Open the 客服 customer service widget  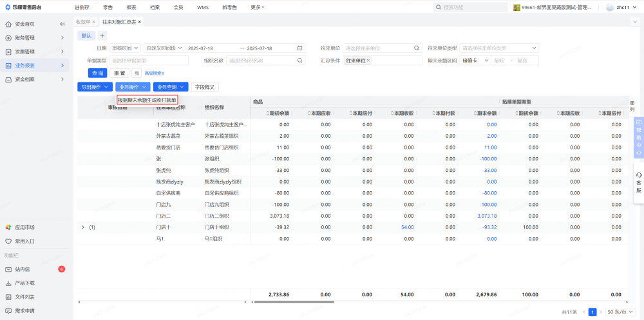click(638, 183)
